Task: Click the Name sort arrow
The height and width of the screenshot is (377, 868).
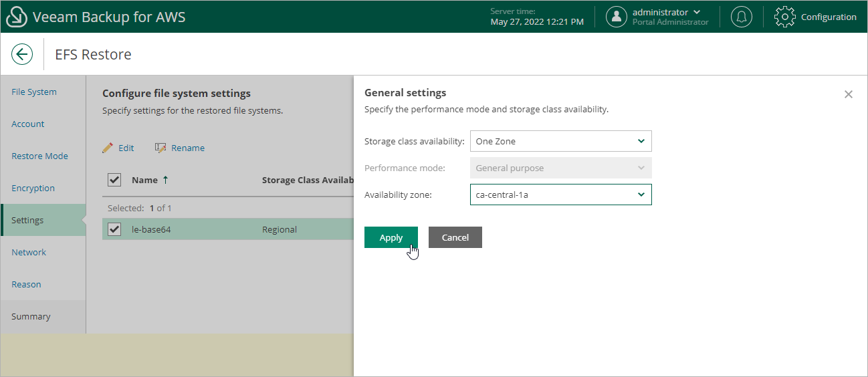Action: coord(166,180)
